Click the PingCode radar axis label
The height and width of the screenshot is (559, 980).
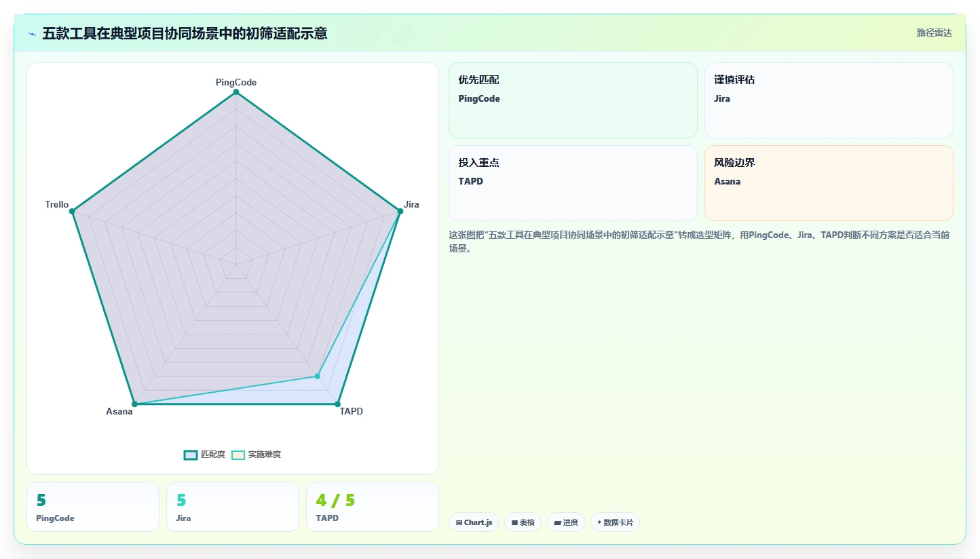[236, 82]
